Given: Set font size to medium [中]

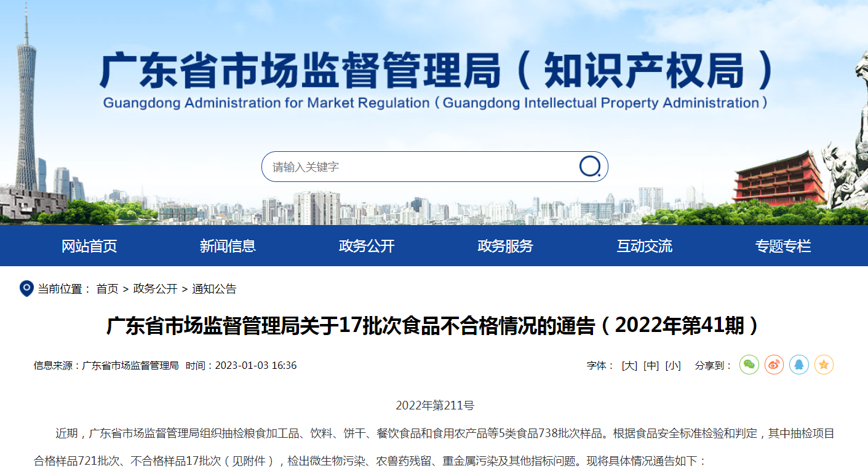Looking at the screenshot, I should [x=651, y=366].
